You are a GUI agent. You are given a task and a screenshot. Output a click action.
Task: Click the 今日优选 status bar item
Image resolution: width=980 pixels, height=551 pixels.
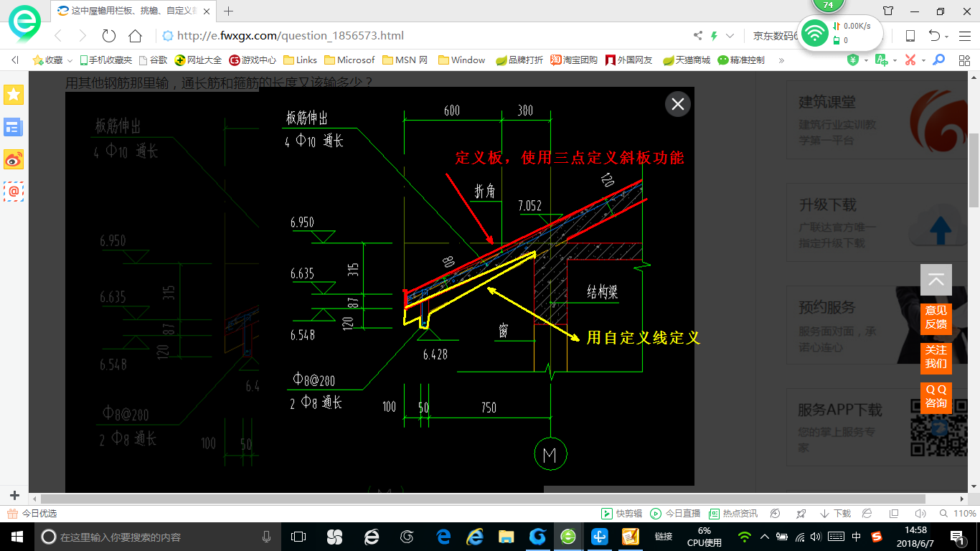click(x=32, y=514)
